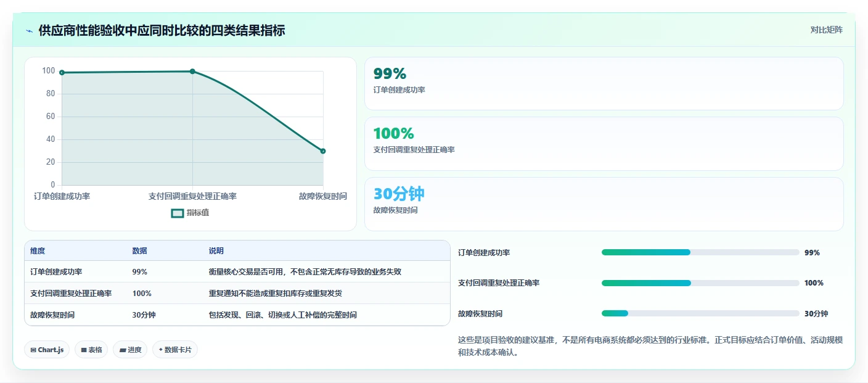Click the 故障恢复时间 progress row label
This screenshot has width=868, height=383.
pyautogui.click(x=480, y=314)
